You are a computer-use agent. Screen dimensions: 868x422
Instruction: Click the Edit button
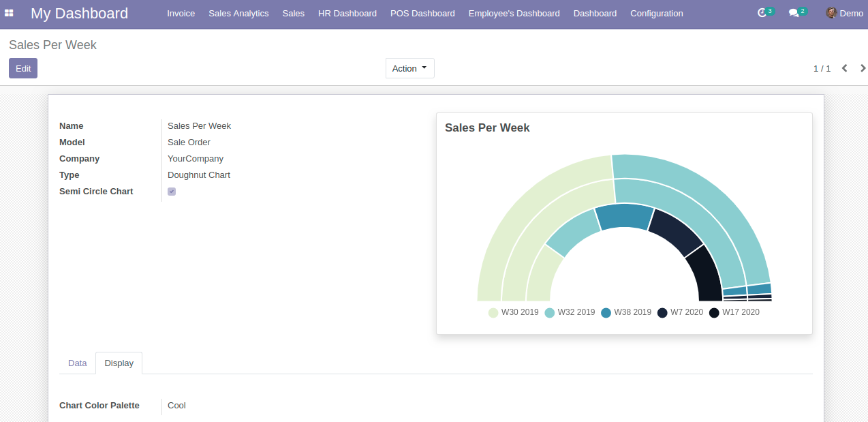(x=23, y=68)
